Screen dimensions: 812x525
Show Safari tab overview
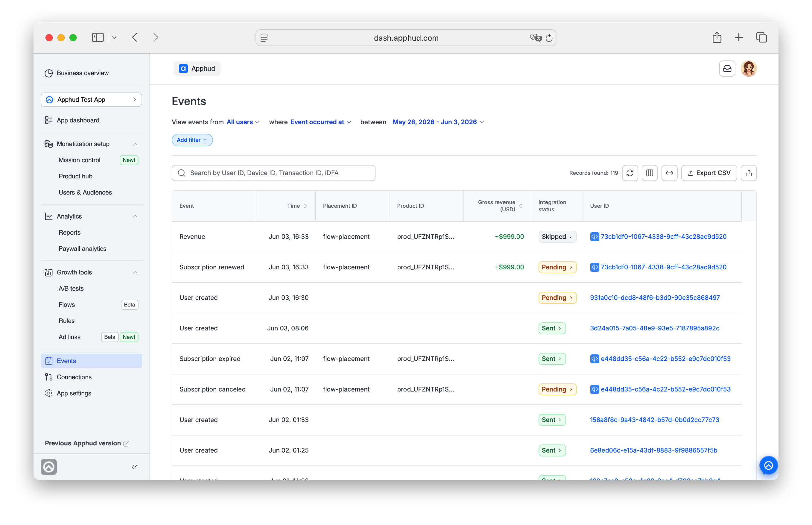tap(761, 37)
